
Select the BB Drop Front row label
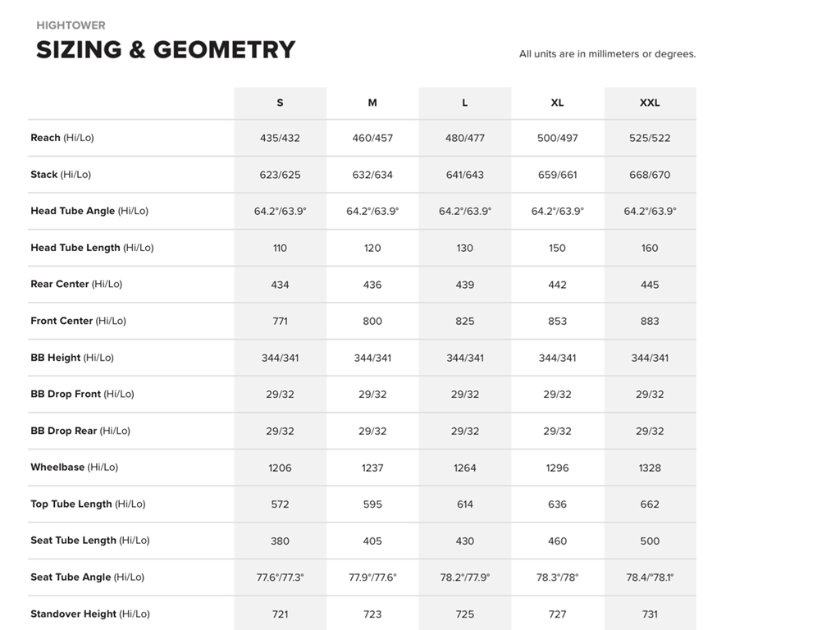(x=82, y=394)
